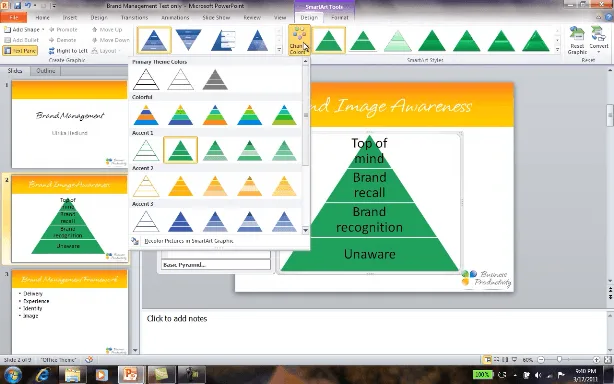Click Reset Graphic button
614x384 pixels.
pyautogui.click(x=577, y=40)
